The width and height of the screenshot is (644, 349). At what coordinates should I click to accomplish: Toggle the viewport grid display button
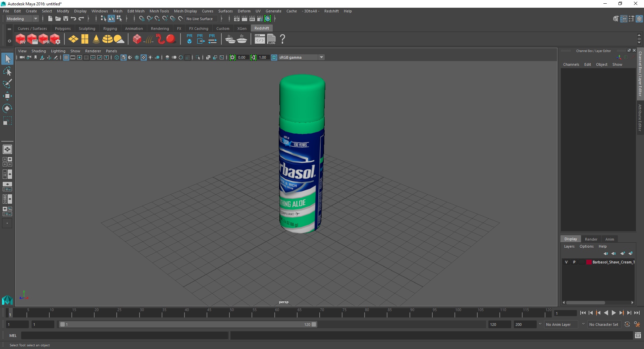tap(66, 57)
